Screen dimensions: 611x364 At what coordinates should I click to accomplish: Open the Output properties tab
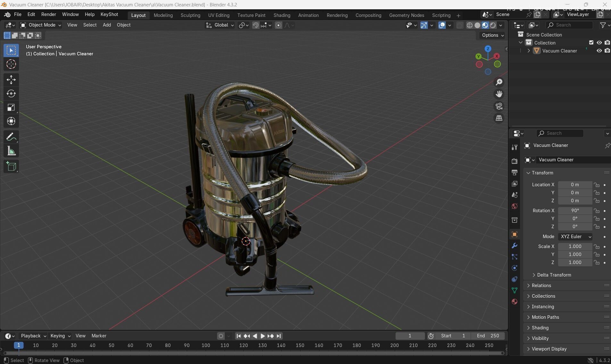(x=515, y=172)
